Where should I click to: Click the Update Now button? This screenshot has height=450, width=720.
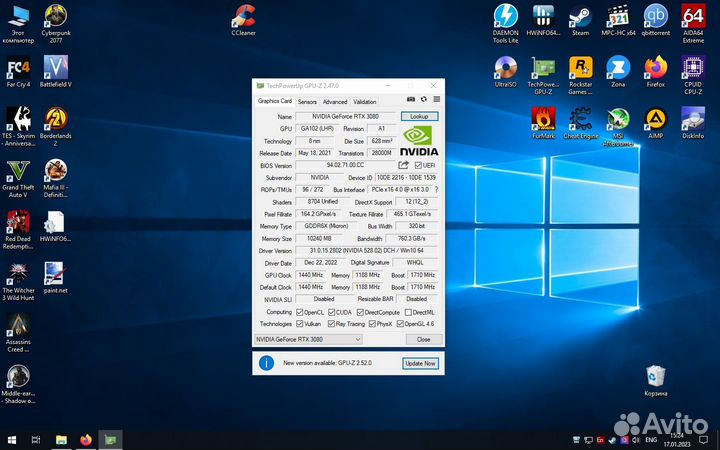(420, 363)
